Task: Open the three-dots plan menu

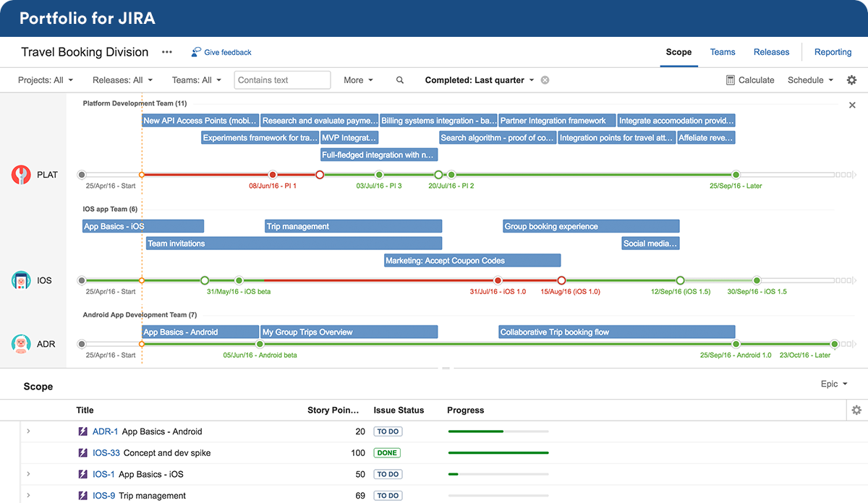Action: [167, 52]
